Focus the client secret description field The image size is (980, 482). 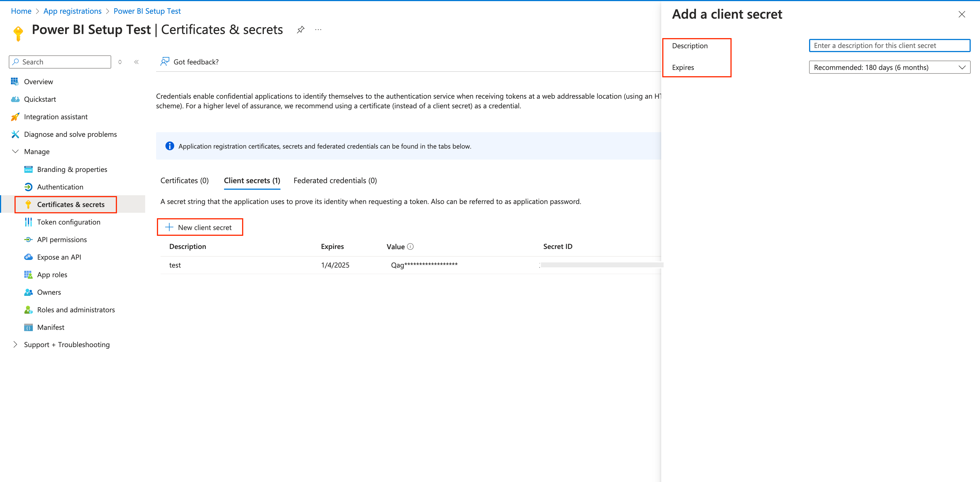(889, 46)
